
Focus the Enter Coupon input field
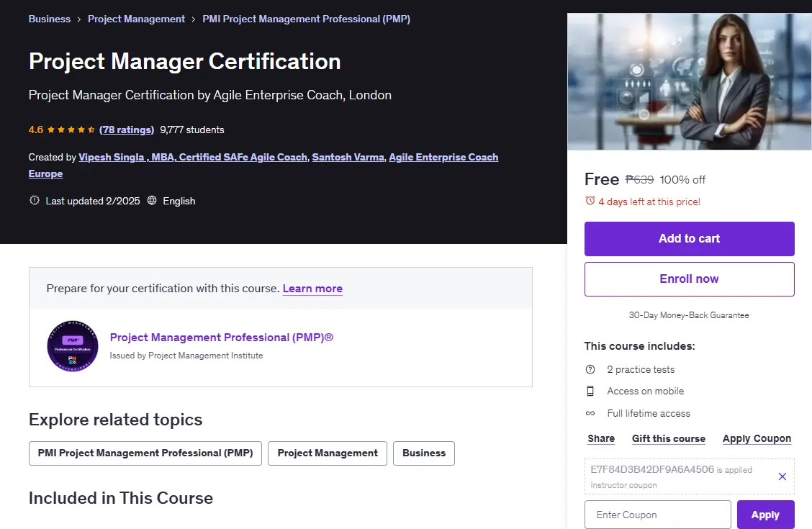click(x=658, y=515)
